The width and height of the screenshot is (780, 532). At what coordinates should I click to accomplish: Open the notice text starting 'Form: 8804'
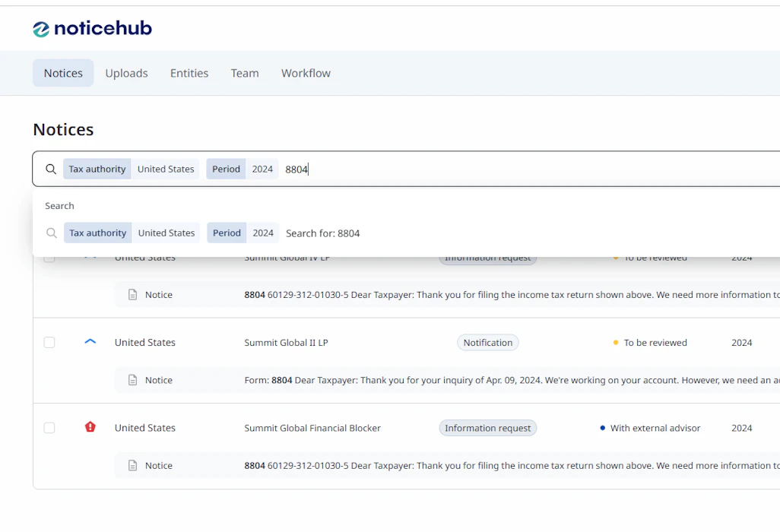pyautogui.click(x=512, y=380)
